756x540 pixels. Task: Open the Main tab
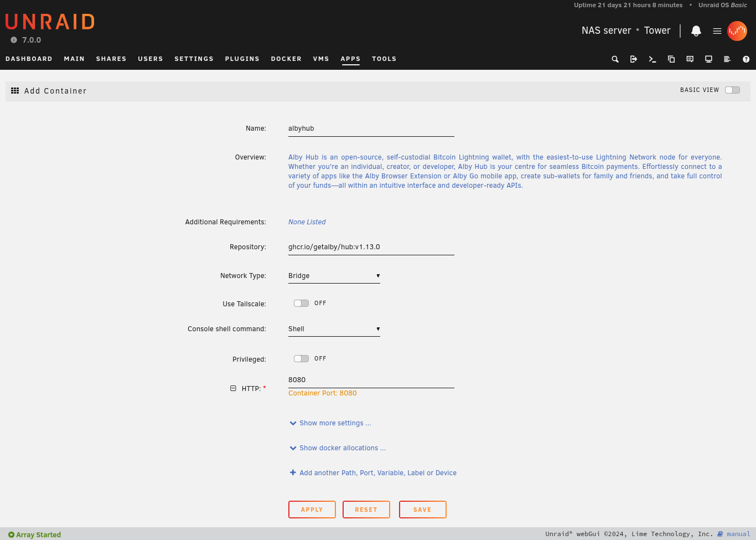click(74, 59)
